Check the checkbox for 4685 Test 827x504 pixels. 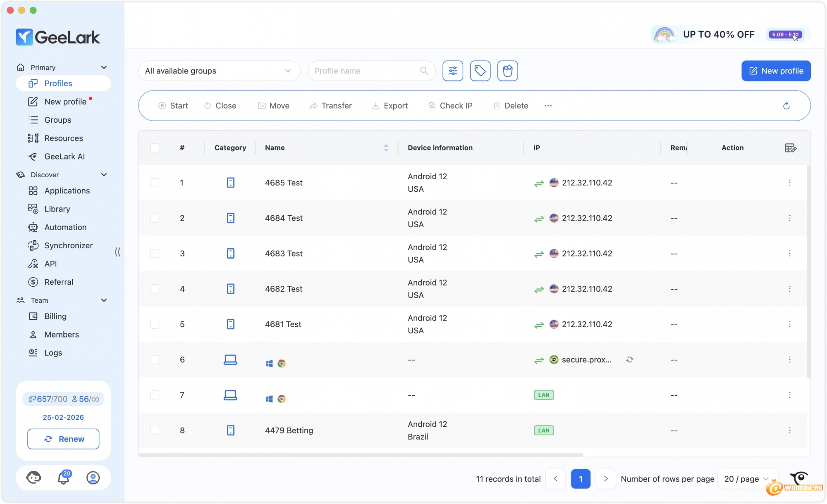tap(155, 183)
